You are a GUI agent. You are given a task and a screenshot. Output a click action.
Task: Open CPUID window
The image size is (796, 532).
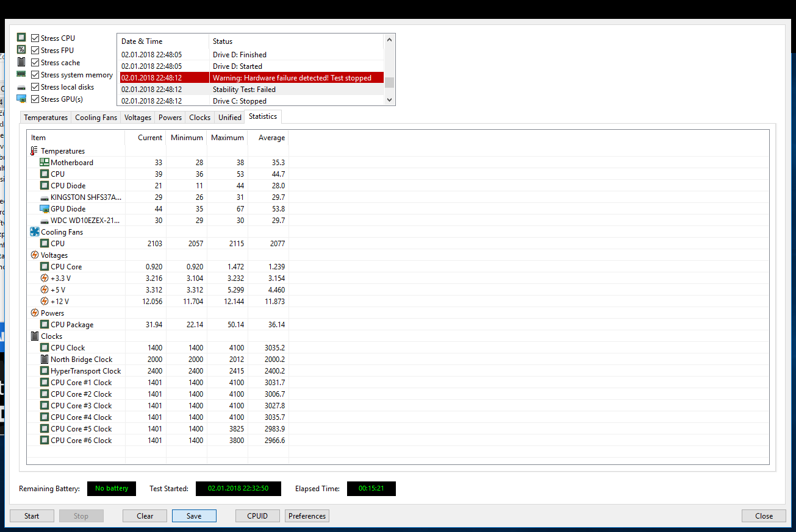(x=257, y=516)
